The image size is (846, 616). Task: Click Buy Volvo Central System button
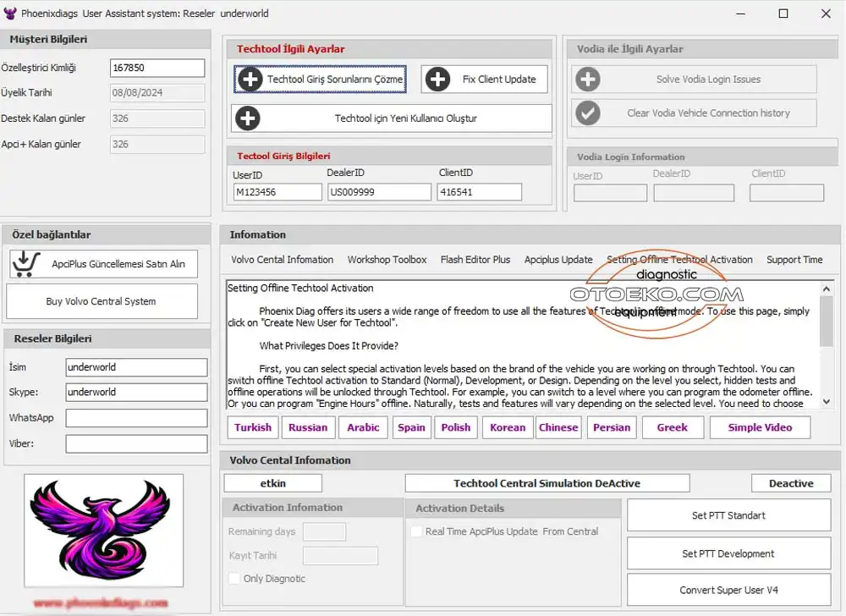[102, 301]
